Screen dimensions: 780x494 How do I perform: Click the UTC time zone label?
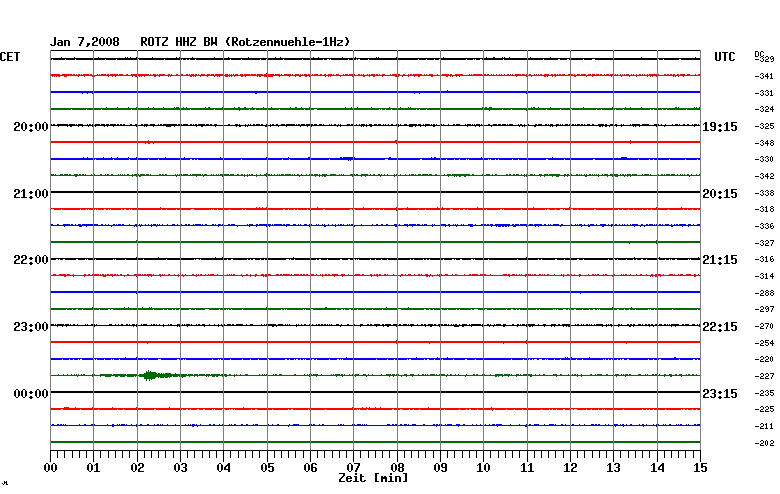point(725,57)
